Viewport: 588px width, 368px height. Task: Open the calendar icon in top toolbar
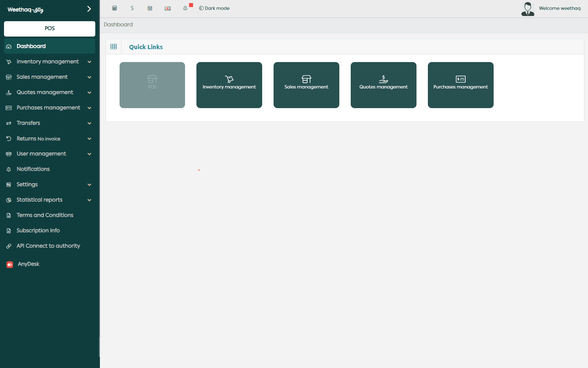150,8
